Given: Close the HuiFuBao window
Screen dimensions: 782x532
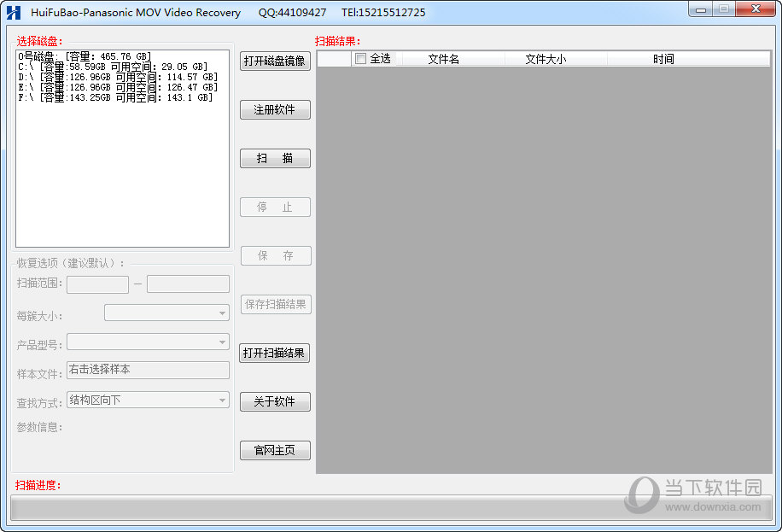Looking at the screenshot, I should pos(755,9).
